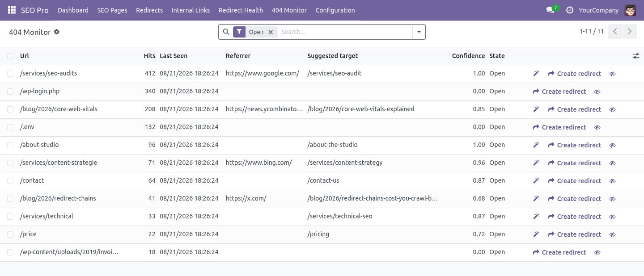Screen dimensions: 644x276
Task: Click Create redirect for /wp-login.php
Action: [x=559, y=92]
